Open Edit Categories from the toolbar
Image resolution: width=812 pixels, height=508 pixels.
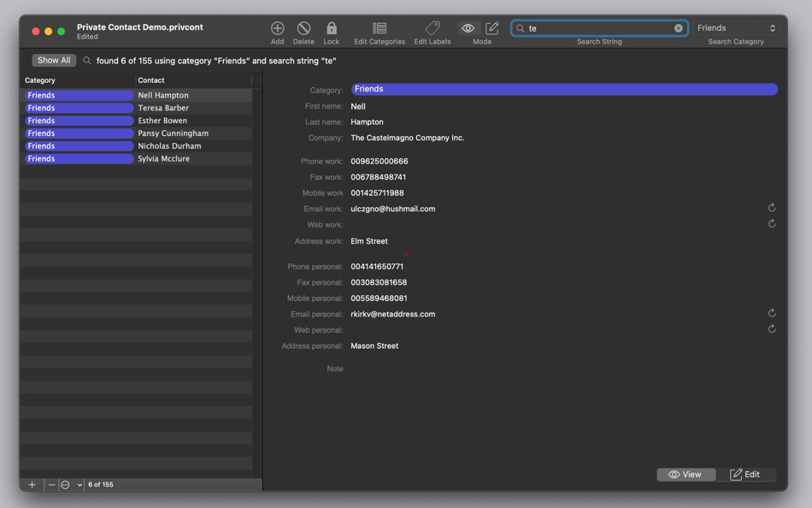[x=379, y=28]
